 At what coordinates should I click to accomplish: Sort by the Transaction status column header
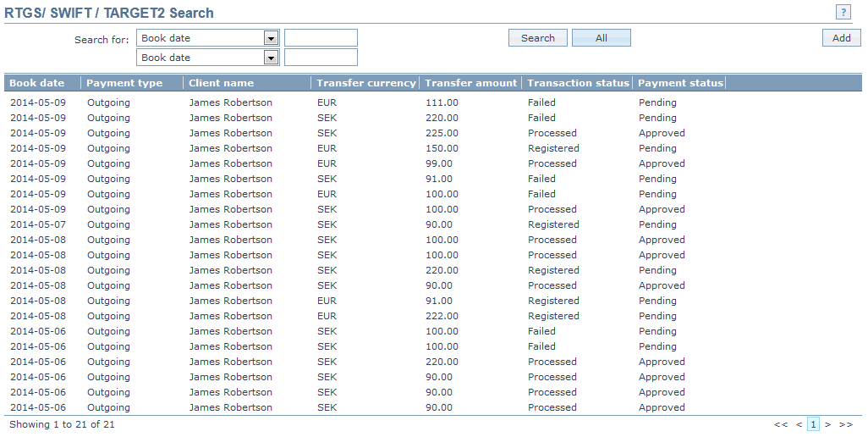(x=578, y=83)
